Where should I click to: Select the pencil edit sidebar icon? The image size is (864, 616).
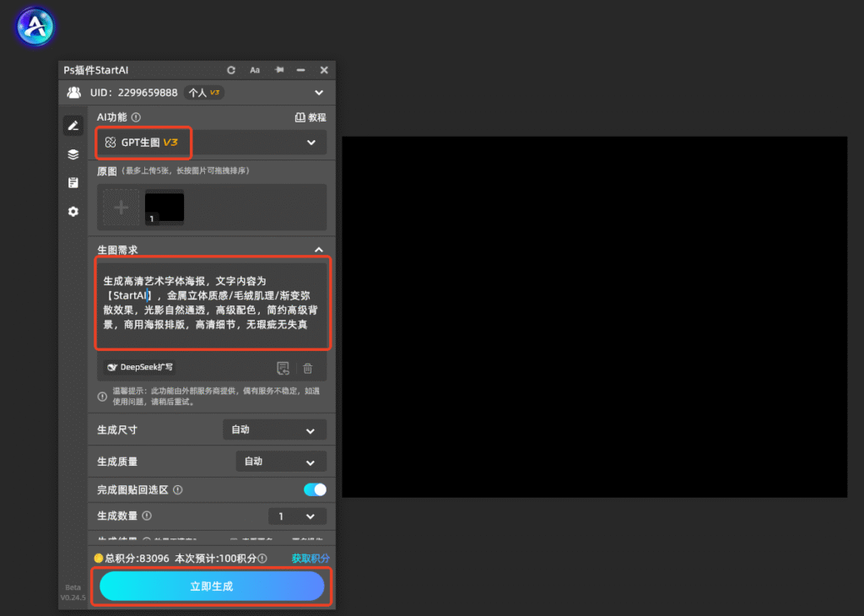pyautogui.click(x=73, y=126)
